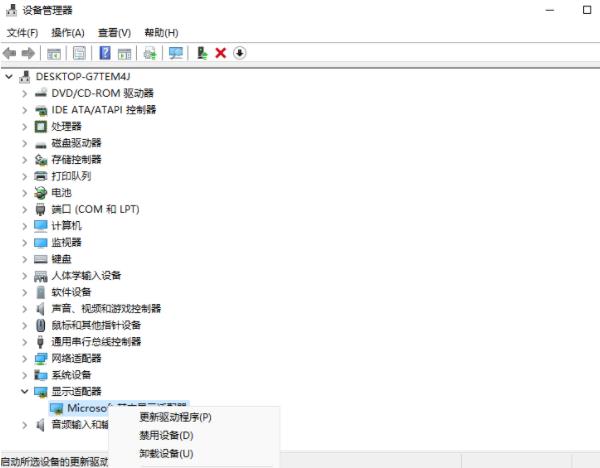600x468 pixels.
Task: Open the 操作(A) menu
Action: [68, 33]
